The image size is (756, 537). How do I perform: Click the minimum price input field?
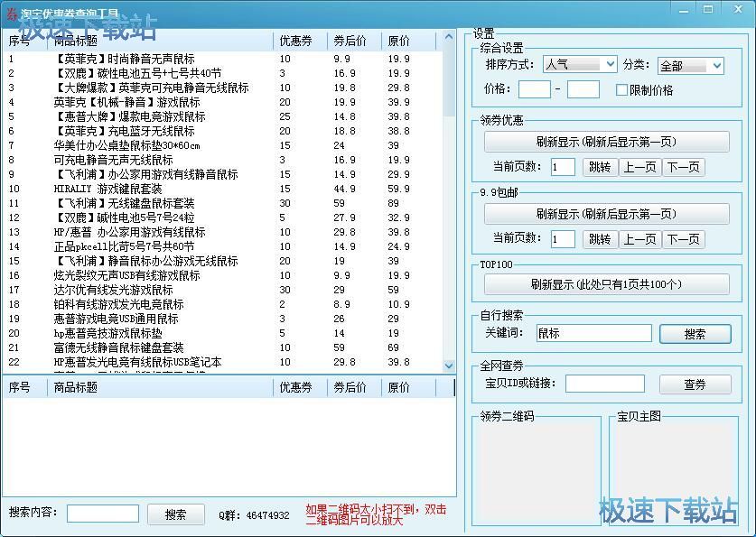click(x=534, y=89)
